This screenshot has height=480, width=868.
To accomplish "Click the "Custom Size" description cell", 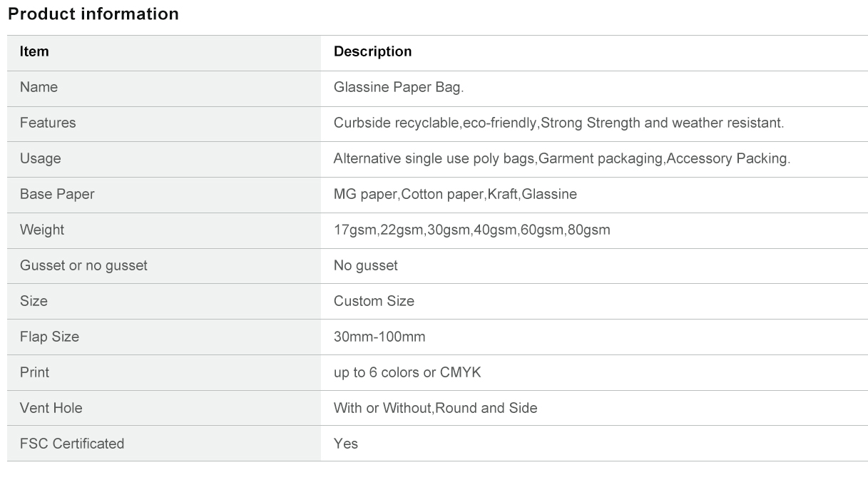I will click(374, 301).
